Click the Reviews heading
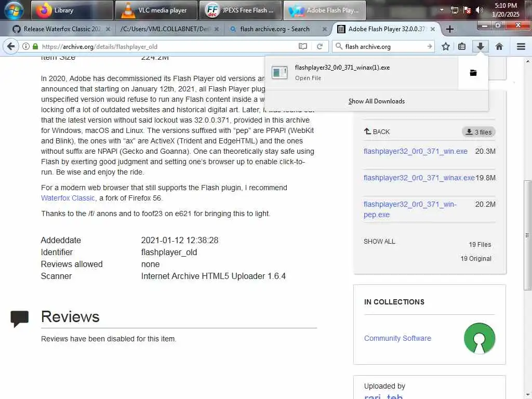Image resolution: width=532 pixels, height=399 pixels. pyautogui.click(x=70, y=317)
